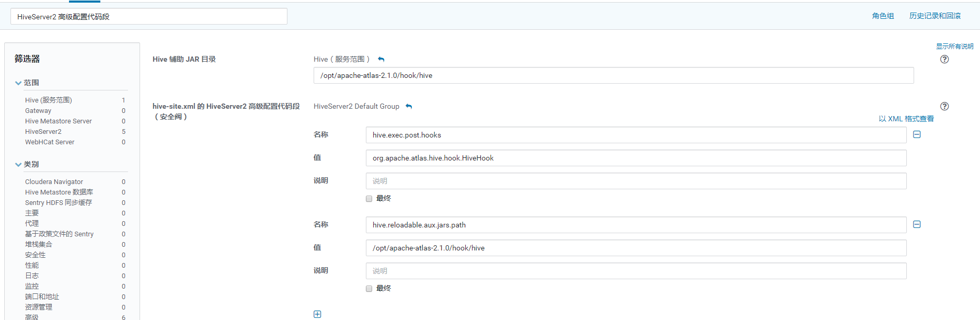Click the reset arrow next to Hive (服务范围)

click(x=381, y=60)
